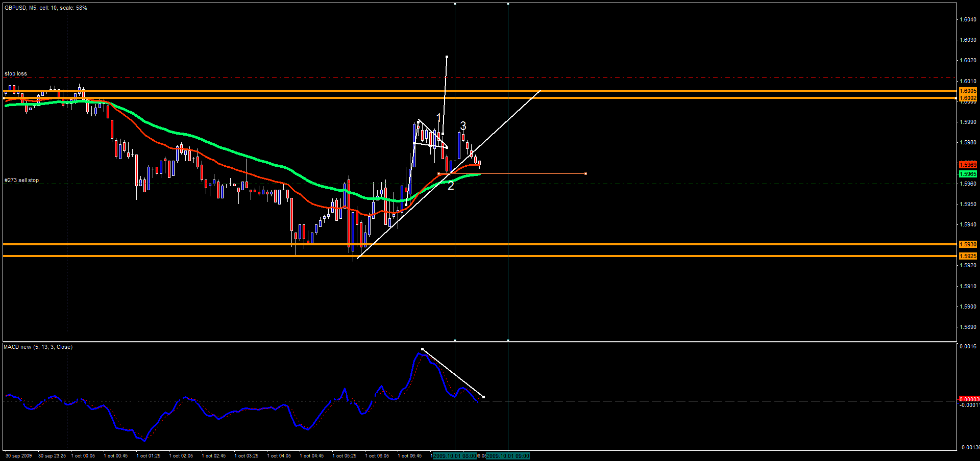Click the upper end handle of the MACD trendline
Screen dimensions: 980x461
click(422, 349)
